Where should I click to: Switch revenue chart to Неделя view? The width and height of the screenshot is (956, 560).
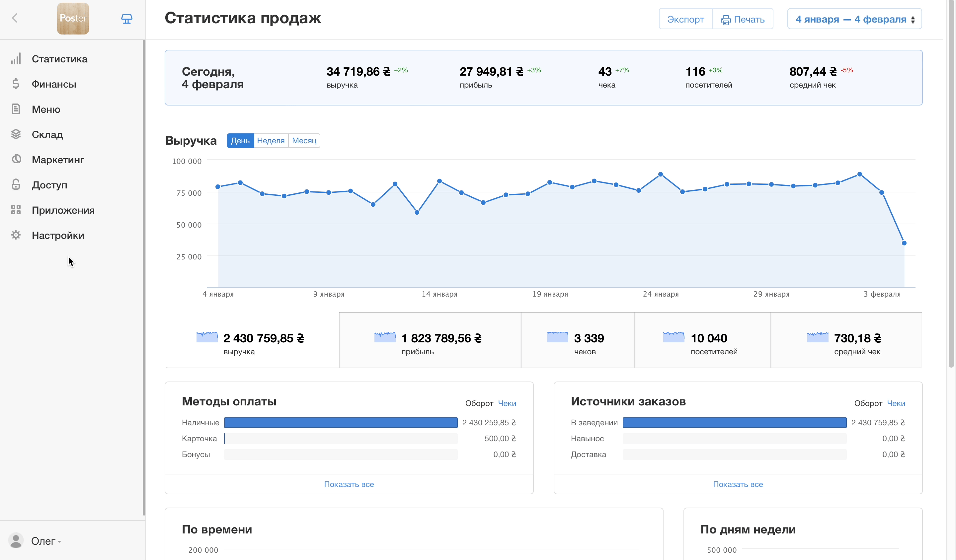pyautogui.click(x=271, y=141)
